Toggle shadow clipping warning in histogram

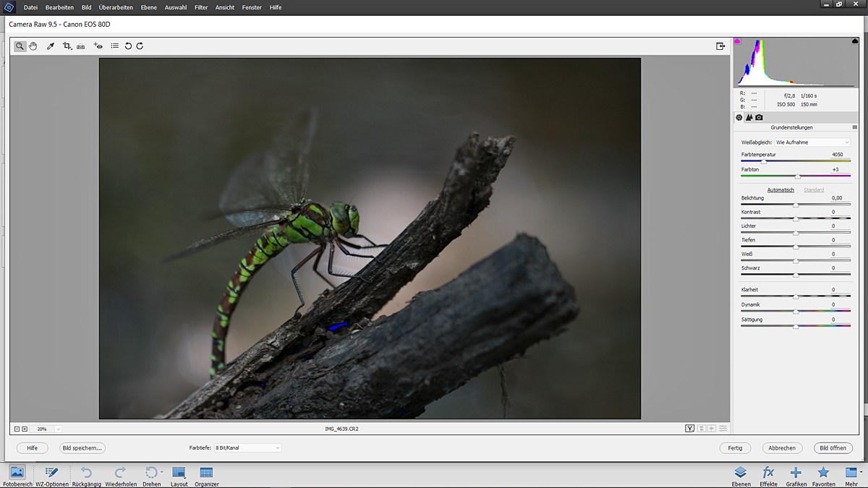pos(737,41)
